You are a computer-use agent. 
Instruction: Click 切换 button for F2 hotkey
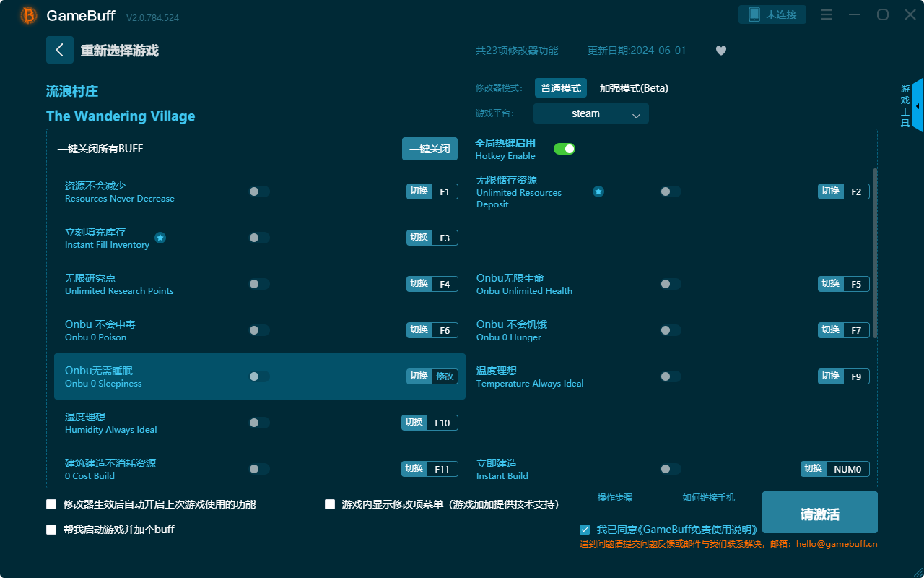pos(831,191)
